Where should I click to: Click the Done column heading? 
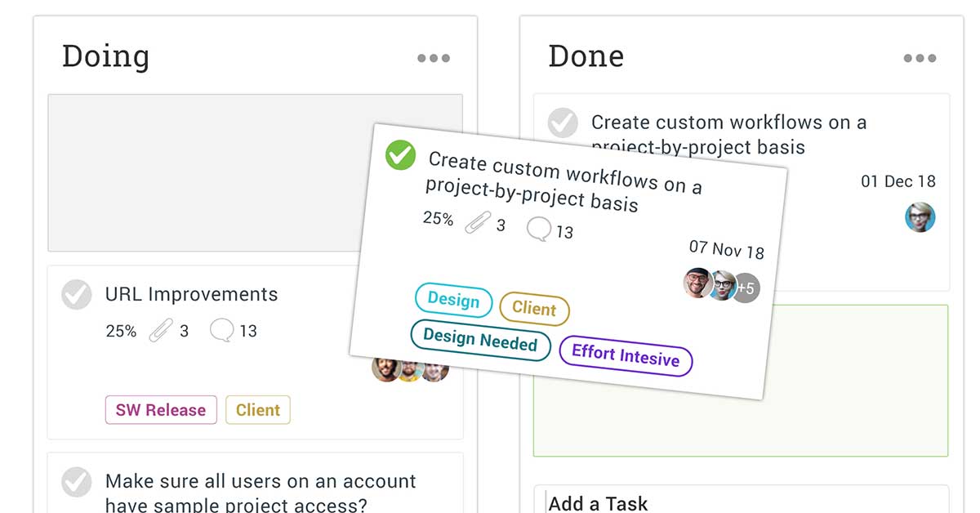[586, 56]
